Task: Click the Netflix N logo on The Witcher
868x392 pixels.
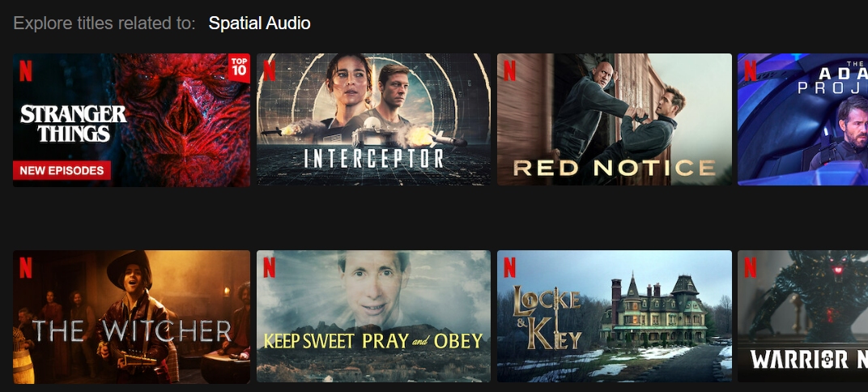Action: tap(25, 268)
